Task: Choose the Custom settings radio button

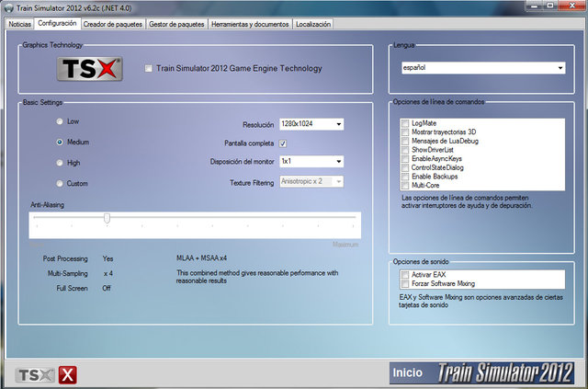Action: pos(60,183)
